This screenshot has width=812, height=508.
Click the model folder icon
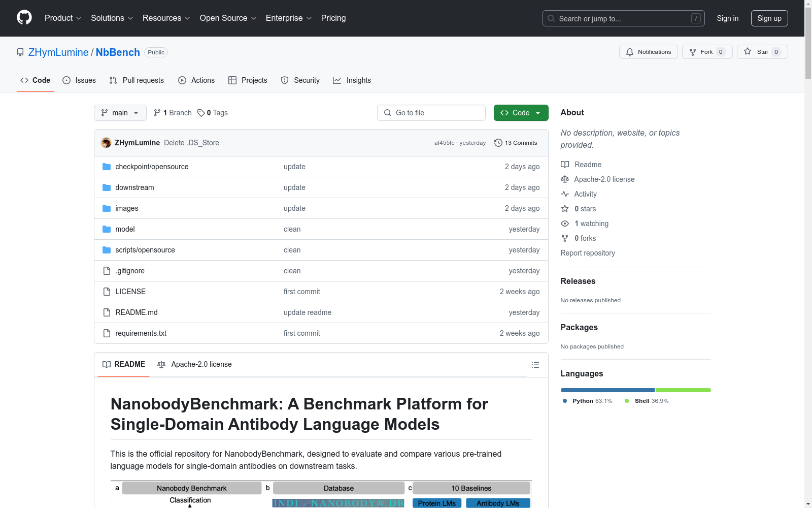click(x=107, y=229)
